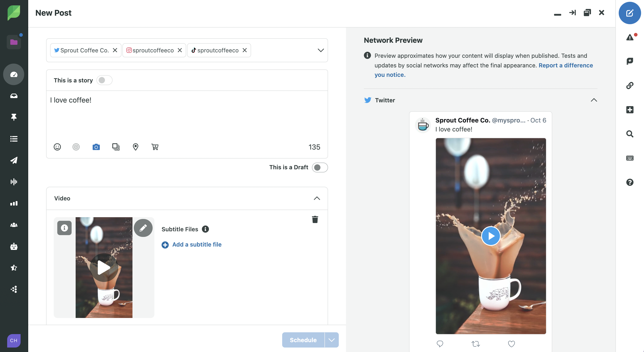Screen dimensions: 644x352
Task: Open the listening waveform icon in sidebar
Action: [14, 182]
